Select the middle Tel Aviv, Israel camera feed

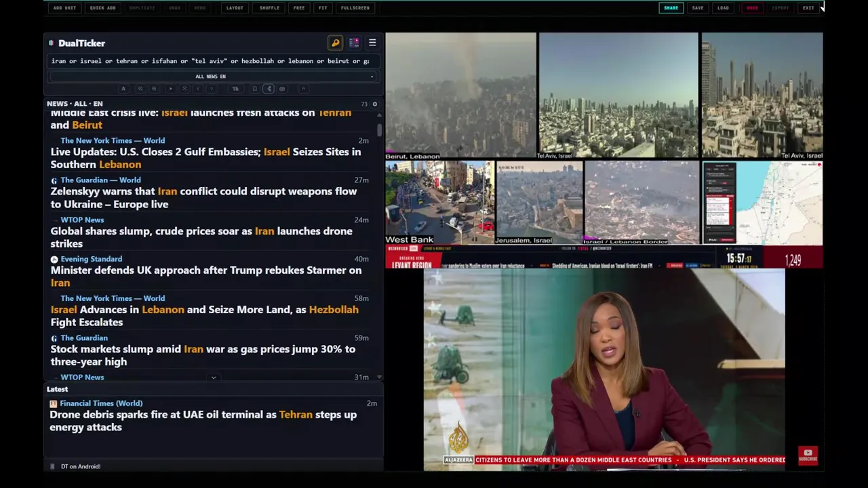tap(618, 96)
